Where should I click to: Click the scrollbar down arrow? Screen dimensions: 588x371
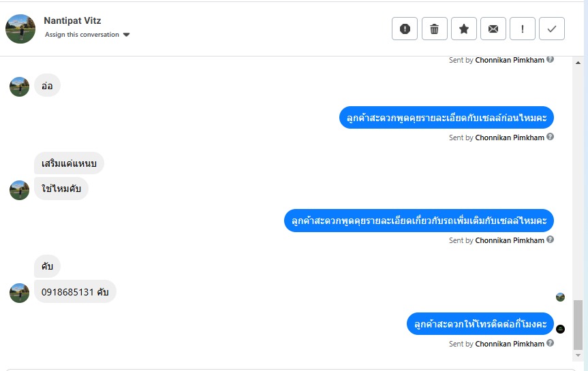(x=578, y=355)
